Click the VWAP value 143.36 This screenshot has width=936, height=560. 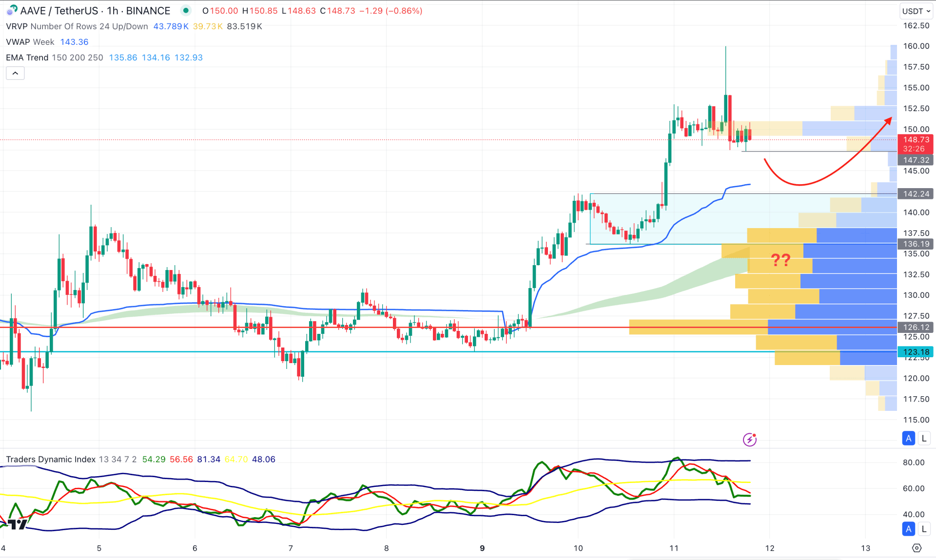[x=74, y=42]
